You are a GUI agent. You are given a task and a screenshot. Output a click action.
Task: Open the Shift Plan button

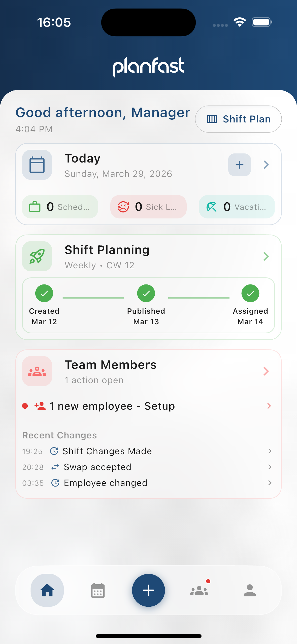click(x=238, y=119)
